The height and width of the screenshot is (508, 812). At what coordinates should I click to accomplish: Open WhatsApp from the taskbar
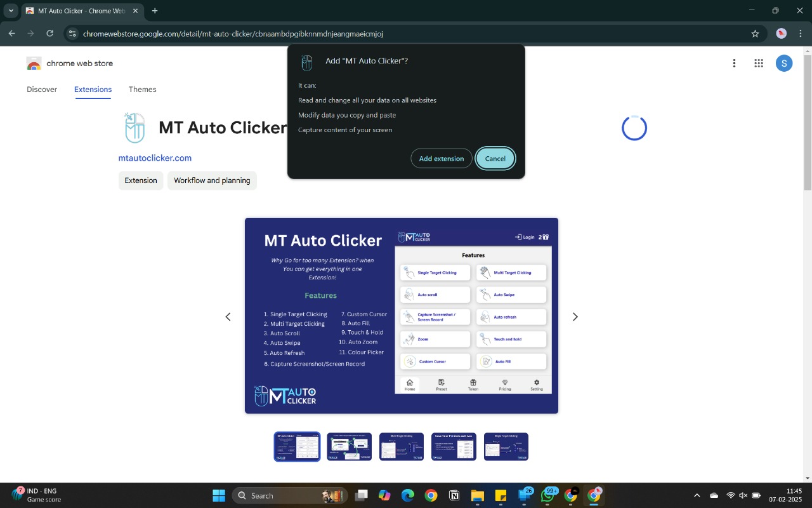point(548,495)
